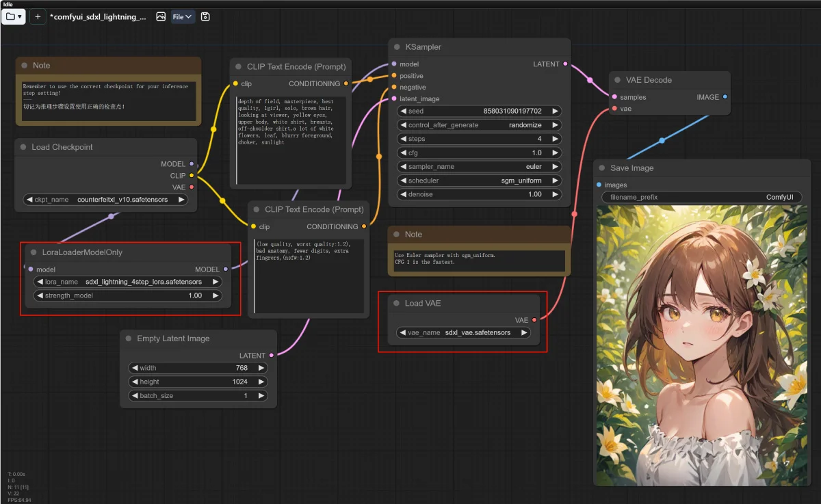Viewport: 821px width, 504px height.
Task: Open the workflows folder icon in top bar
Action: pyautogui.click(x=13, y=16)
